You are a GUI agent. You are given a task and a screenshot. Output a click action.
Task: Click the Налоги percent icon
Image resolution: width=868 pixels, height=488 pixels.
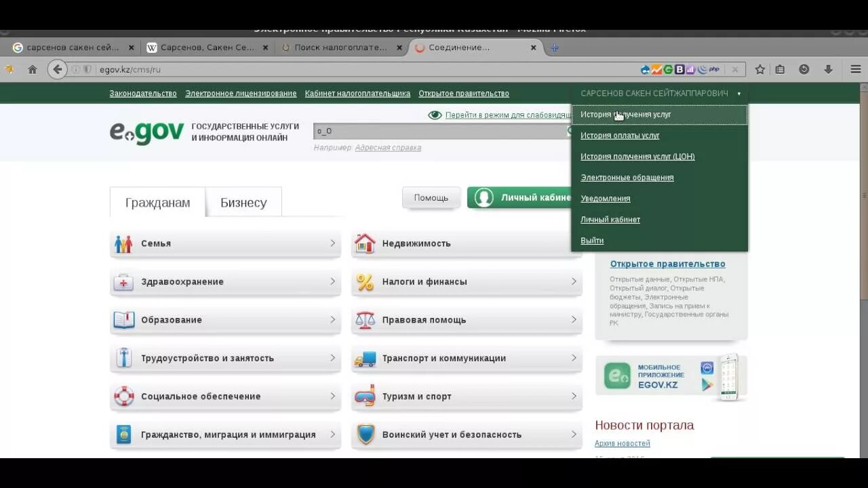point(365,282)
